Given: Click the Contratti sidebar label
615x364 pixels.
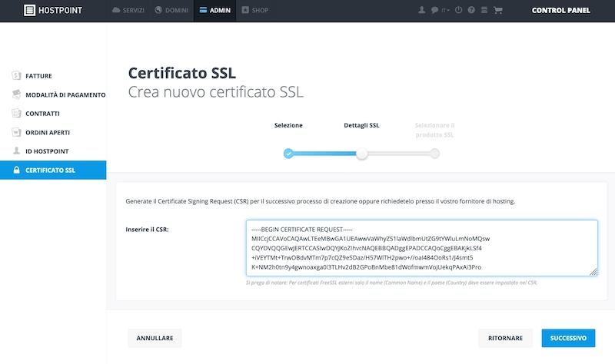Looking at the screenshot, I should click(x=43, y=114).
